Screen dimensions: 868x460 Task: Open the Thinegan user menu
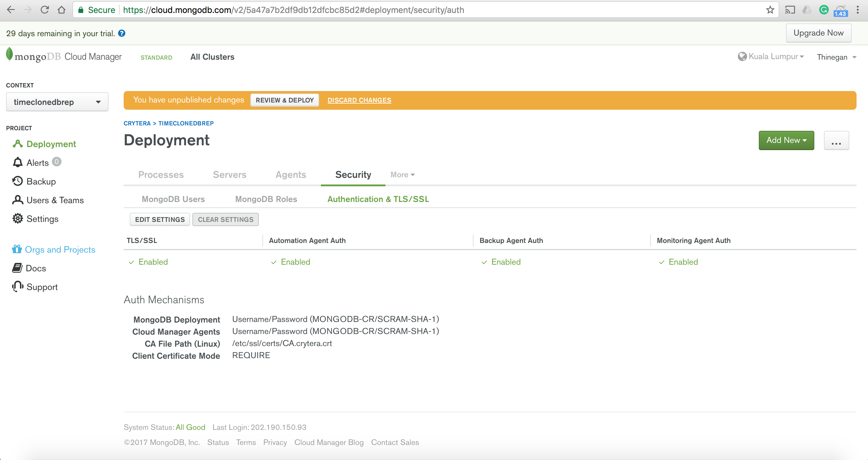pos(836,57)
